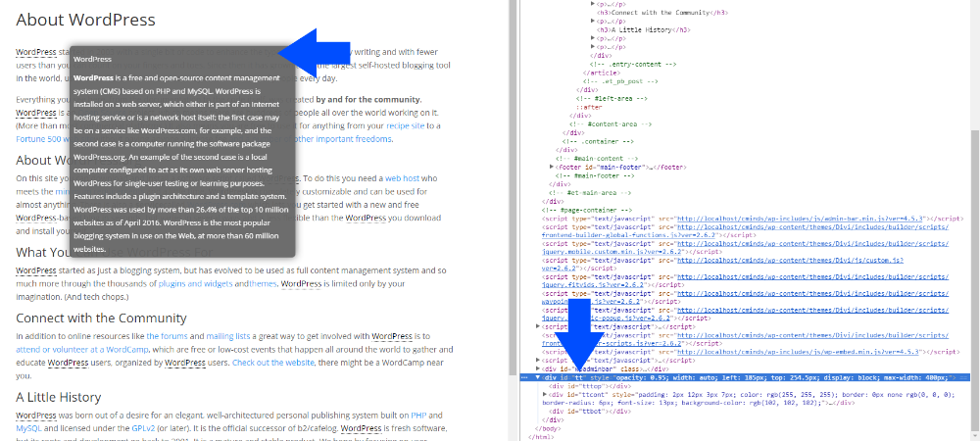Select the closing </html> tag row

click(x=539, y=437)
